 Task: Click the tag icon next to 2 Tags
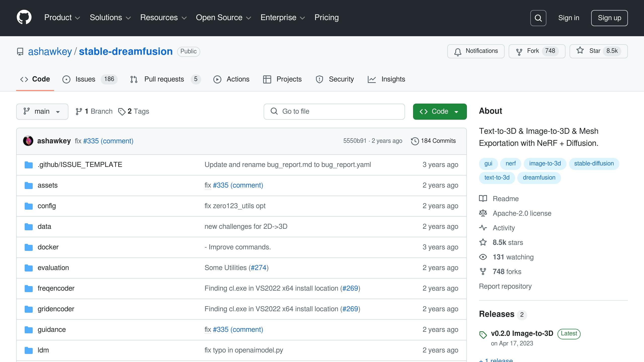(122, 112)
